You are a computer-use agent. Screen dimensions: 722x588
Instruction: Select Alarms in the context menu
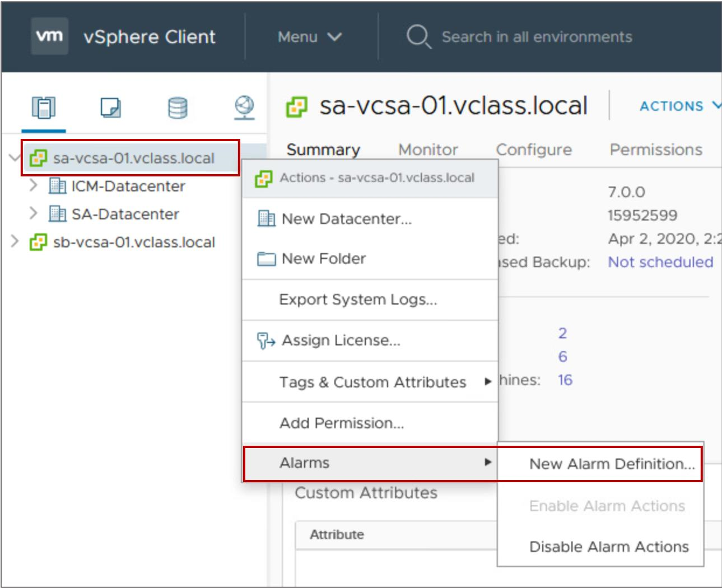(370, 463)
